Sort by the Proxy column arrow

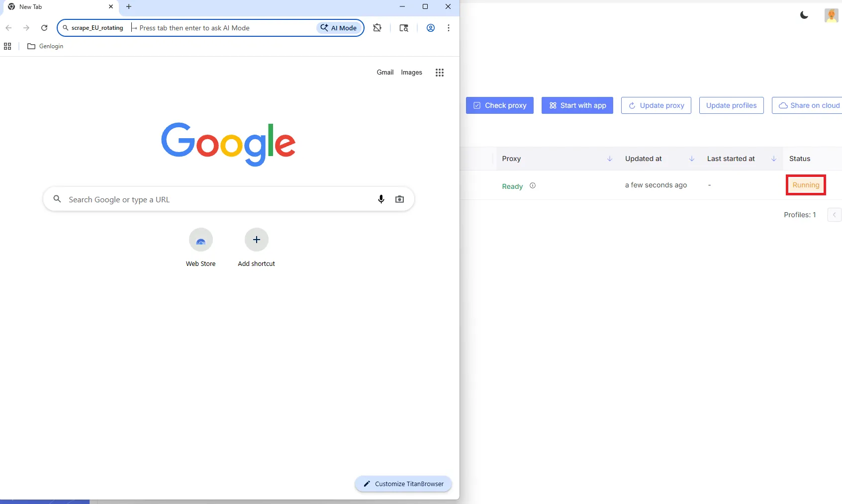(x=610, y=159)
